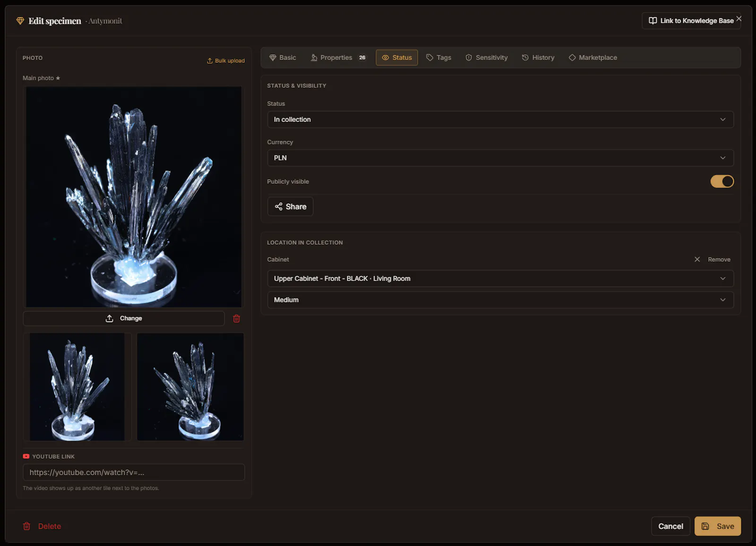Open the Currency dropdown showing PLN
Viewport: 756px width, 546px height.
pos(500,158)
